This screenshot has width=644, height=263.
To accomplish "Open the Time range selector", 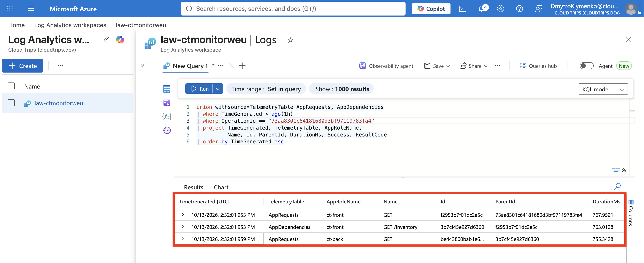I will pos(266,89).
